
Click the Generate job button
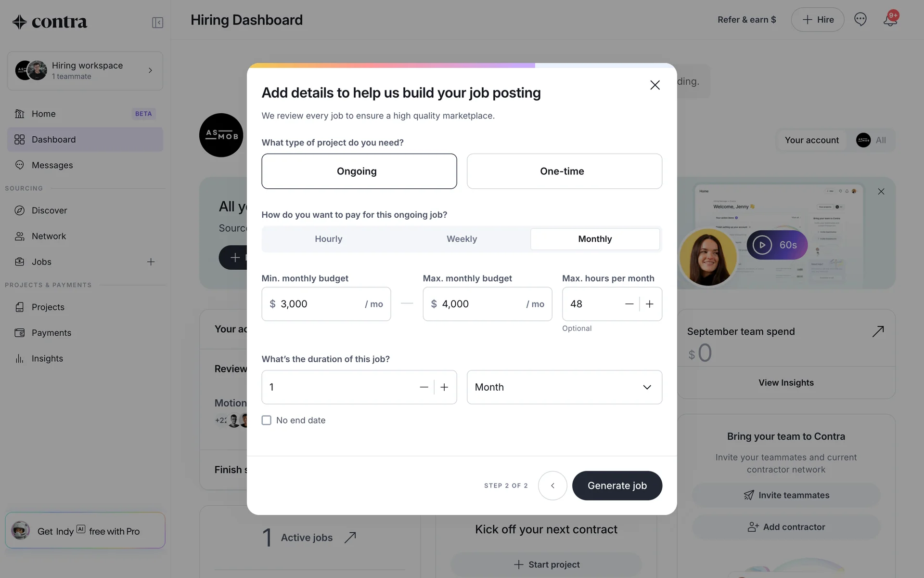[617, 486]
